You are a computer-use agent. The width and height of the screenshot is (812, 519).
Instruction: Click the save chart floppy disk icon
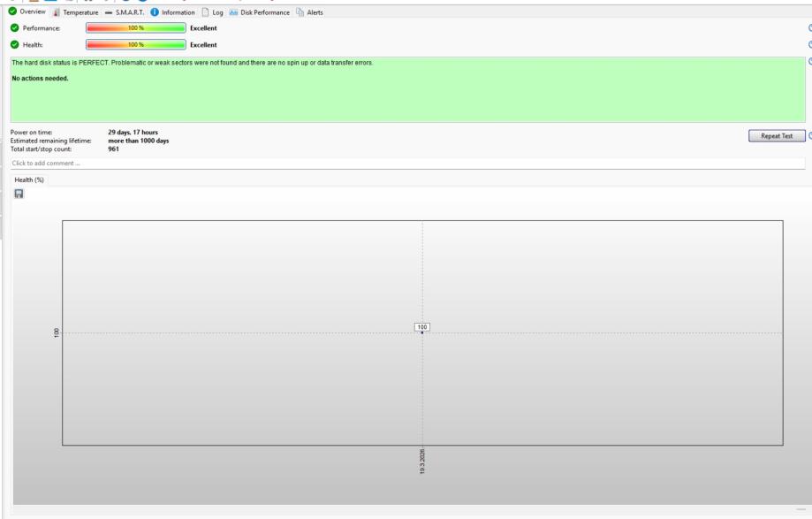click(x=19, y=194)
